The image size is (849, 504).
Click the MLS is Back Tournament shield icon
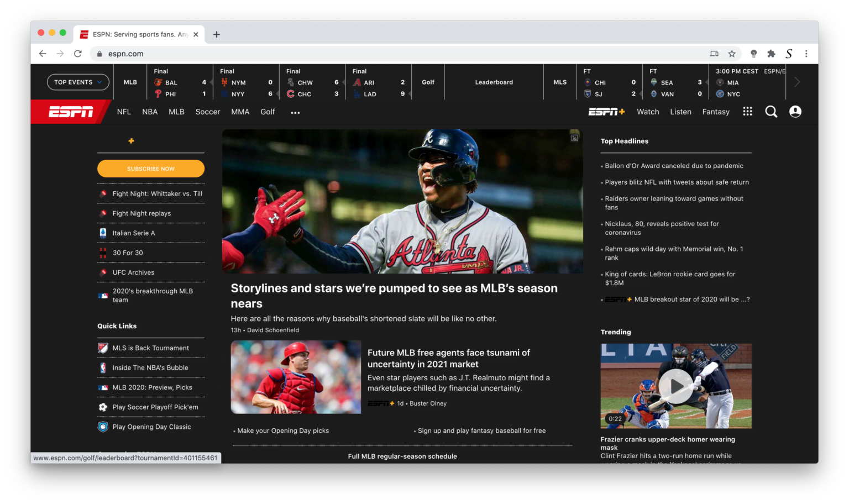(103, 348)
